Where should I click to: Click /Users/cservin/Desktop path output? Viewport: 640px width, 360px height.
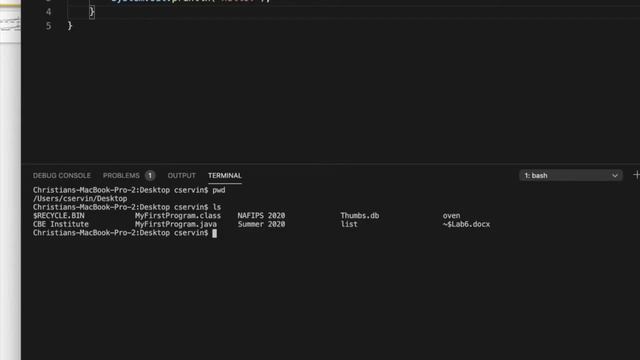pyautogui.click(x=80, y=198)
